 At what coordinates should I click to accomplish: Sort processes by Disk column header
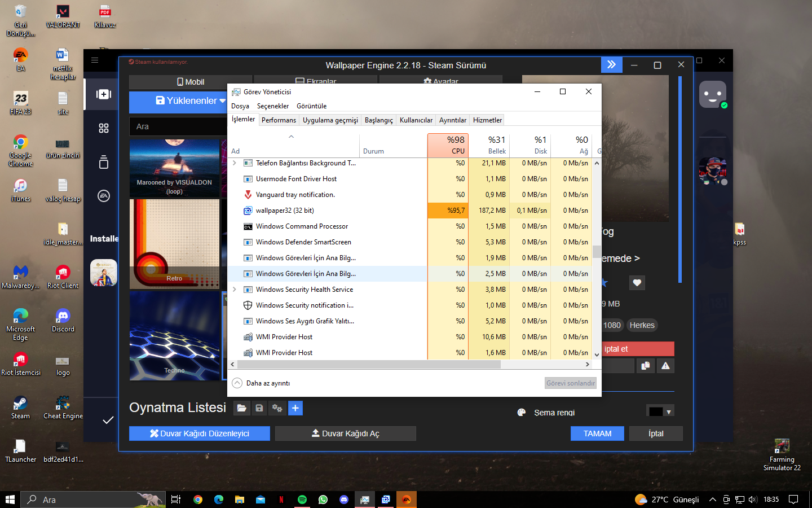[530, 145]
